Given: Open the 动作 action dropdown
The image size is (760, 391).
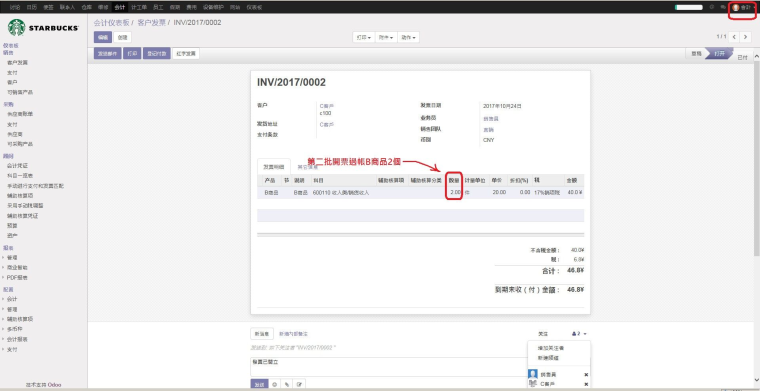Looking at the screenshot, I should (408, 37).
